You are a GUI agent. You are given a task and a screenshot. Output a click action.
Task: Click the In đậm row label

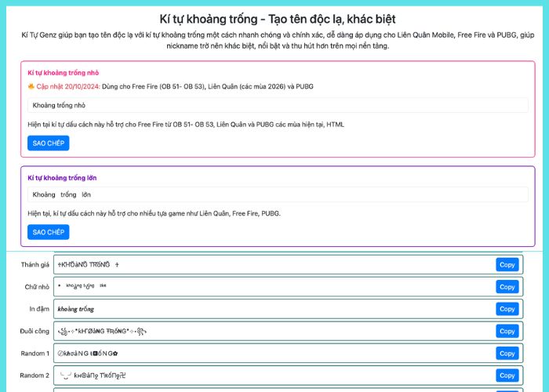39,309
